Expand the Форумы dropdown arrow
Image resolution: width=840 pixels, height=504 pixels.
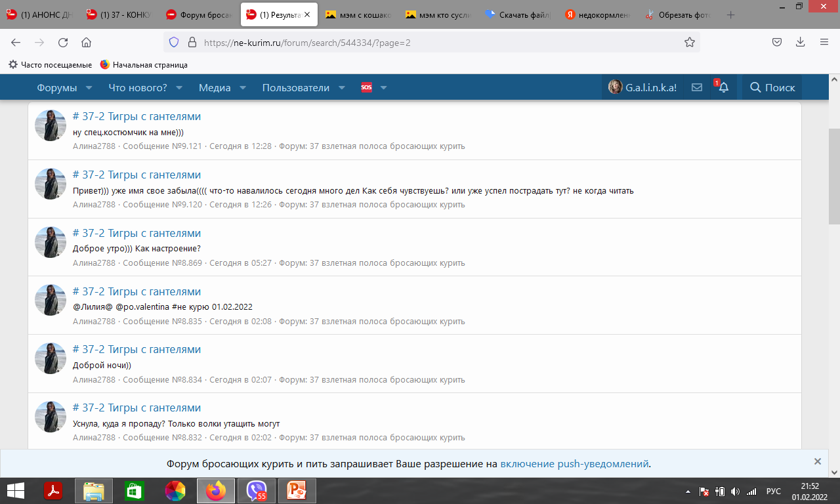point(89,87)
